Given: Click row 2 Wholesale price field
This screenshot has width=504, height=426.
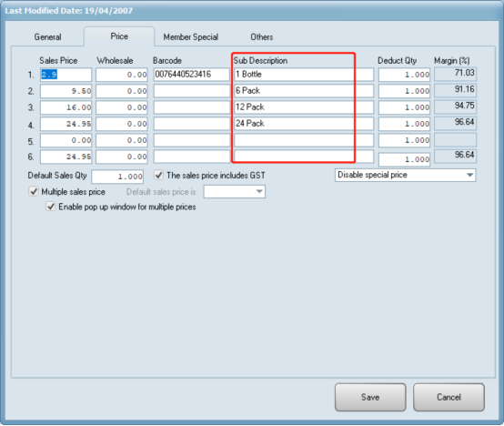Looking at the screenshot, I should click(x=122, y=91).
